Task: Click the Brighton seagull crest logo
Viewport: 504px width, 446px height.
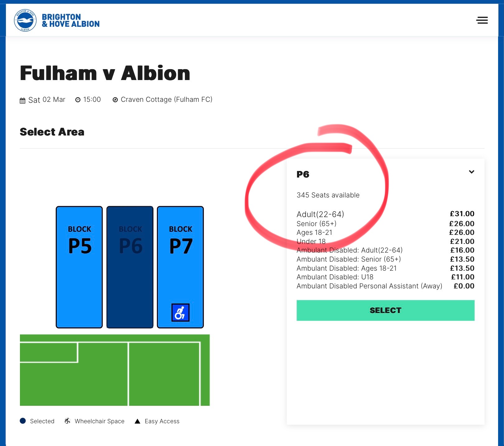Action: (25, 20)
